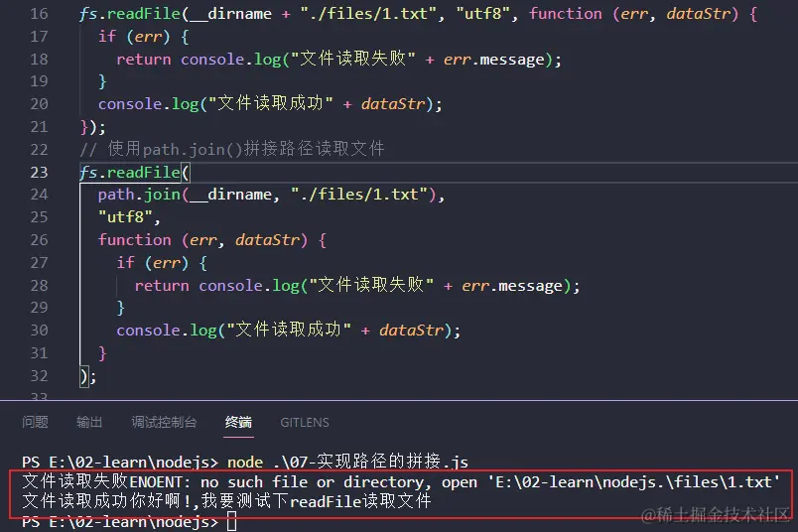This screenshot has height=532, width=798.
Task: Click console.log on line 30
Action: (x=167, y=331)
